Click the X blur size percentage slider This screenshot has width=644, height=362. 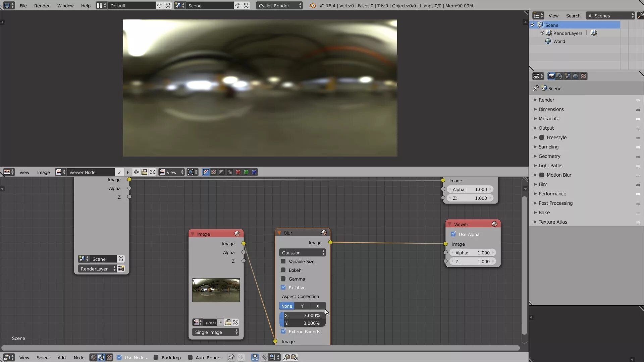pos(302,315)
